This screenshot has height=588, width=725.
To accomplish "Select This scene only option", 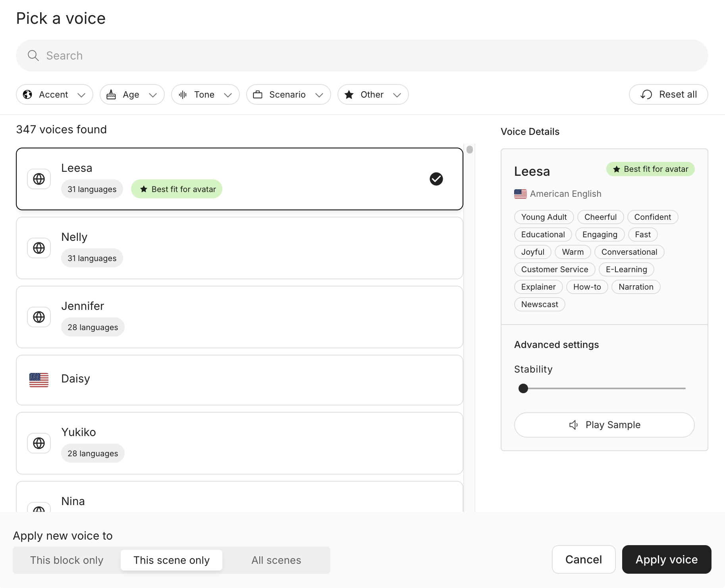I will (172, 560).
